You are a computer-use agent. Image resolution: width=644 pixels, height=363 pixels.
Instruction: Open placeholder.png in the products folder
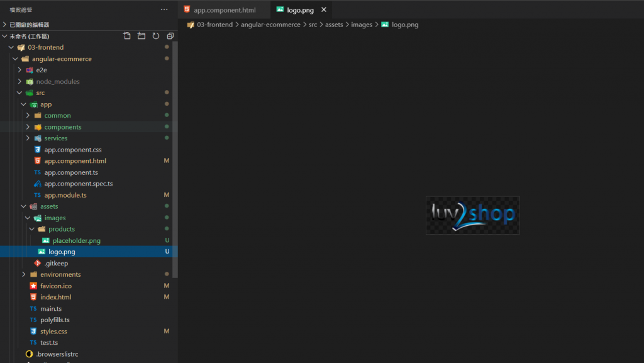[76, 240]
